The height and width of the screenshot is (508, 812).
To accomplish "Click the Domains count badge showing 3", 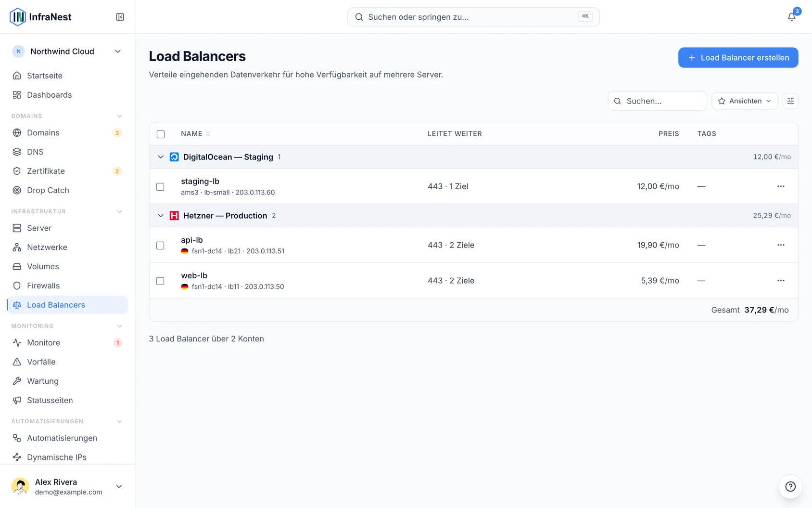I will pos(117,133).
